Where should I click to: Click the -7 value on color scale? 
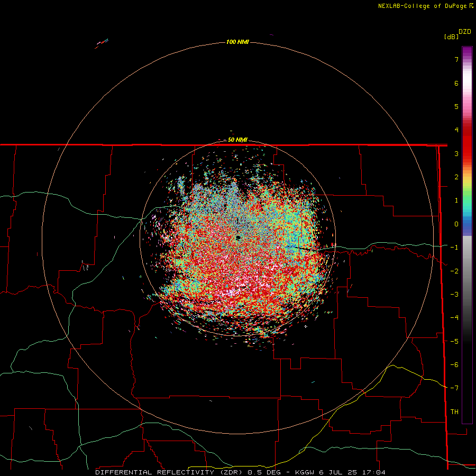pyautogui.click(x=454, y=388)
